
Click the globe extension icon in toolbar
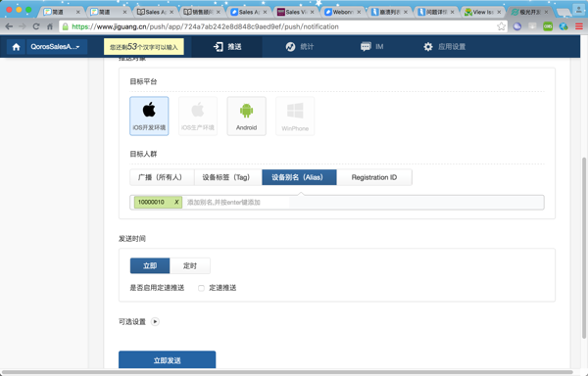(x=563, y=26)
